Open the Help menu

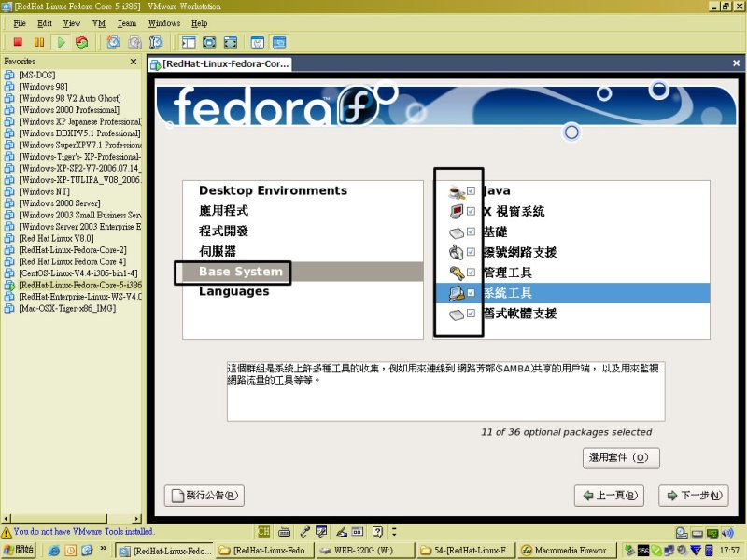click(x=199, y=22)
